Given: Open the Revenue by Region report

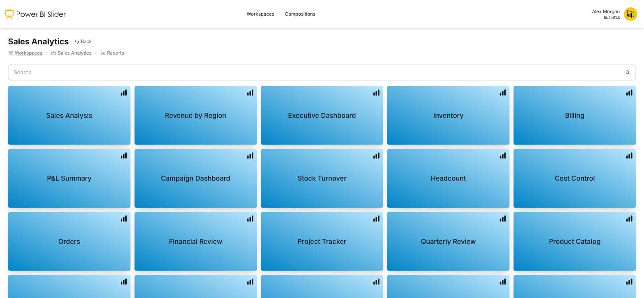Looking at the screenshot, I should pos(195,115).
